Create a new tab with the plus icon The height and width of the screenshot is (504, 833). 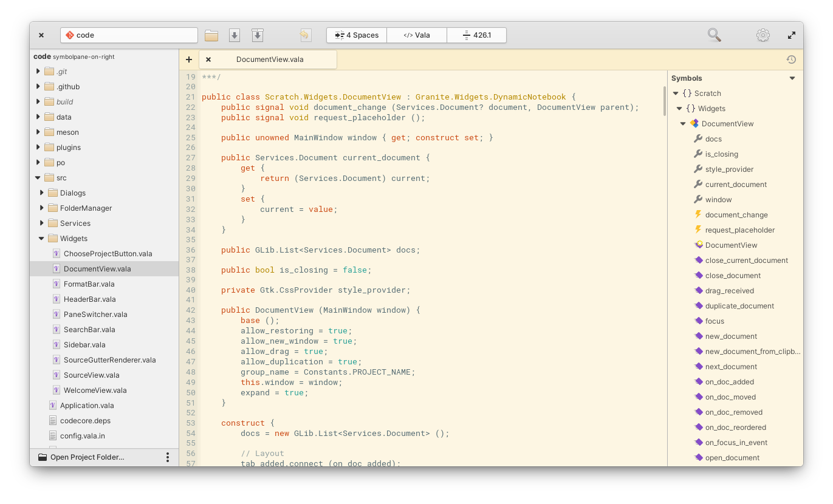pos(188,59)
